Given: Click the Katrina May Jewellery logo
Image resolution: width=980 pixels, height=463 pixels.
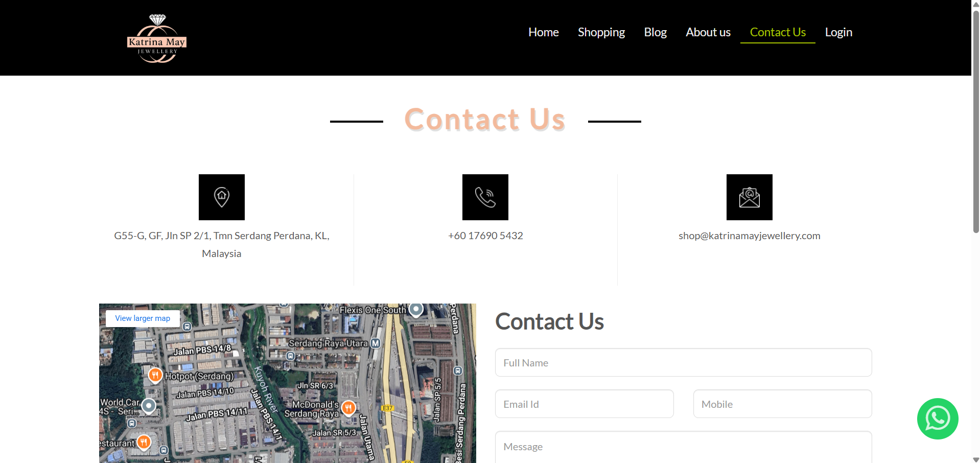Looking at the screenshot, I should click(157, 38).
